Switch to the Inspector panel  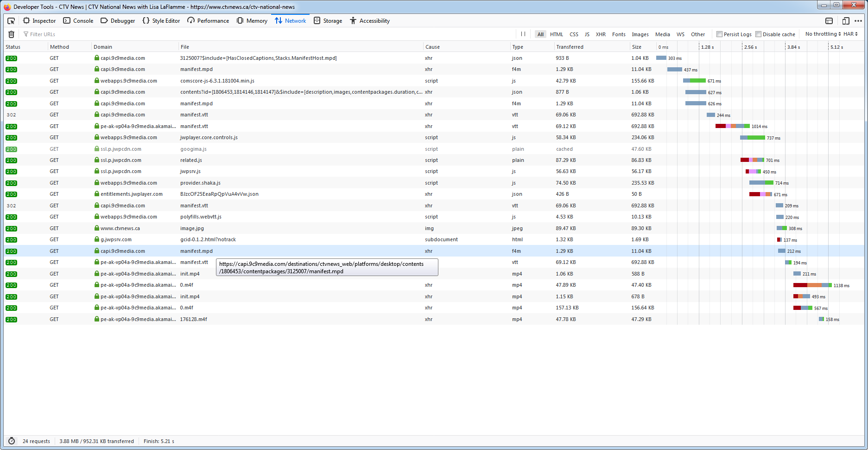[x=39, y=21]
